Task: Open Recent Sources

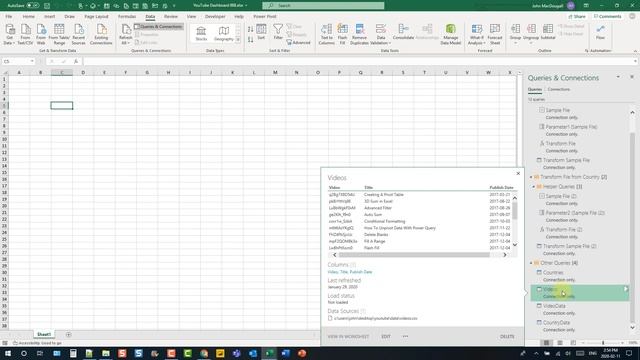Action: 78,34
